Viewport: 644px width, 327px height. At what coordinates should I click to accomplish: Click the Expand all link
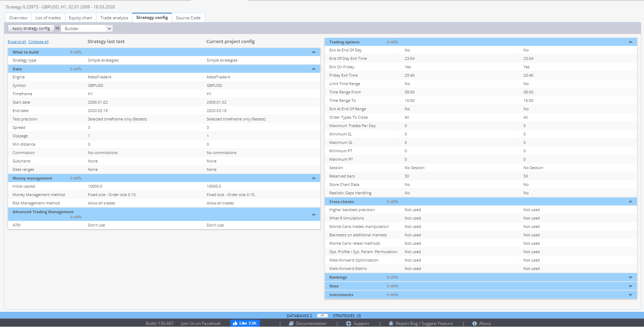[17, 42]
